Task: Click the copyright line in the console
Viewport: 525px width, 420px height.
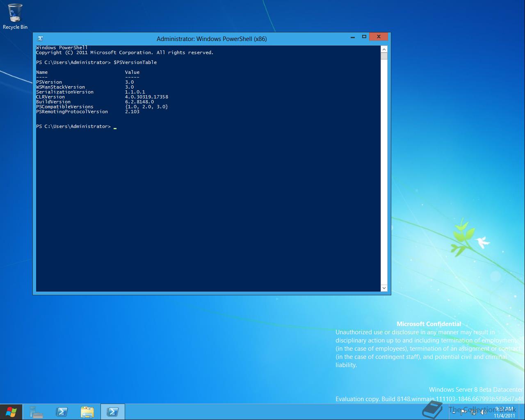Action: click(125, 52)
